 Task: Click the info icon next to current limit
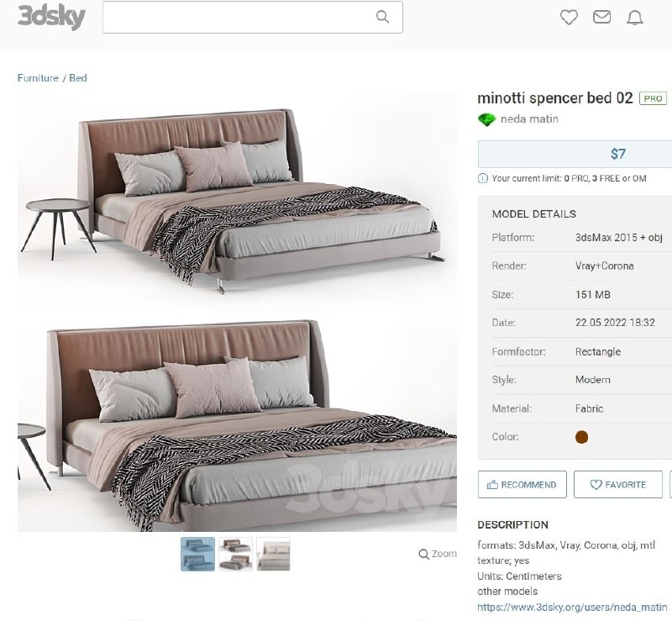coord(482,178)
